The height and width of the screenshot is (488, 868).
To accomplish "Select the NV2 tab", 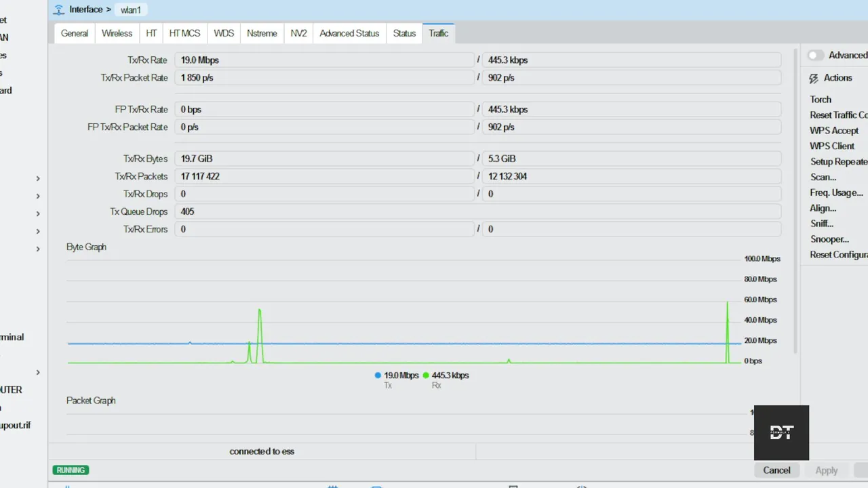I will [x=299, y=33].
